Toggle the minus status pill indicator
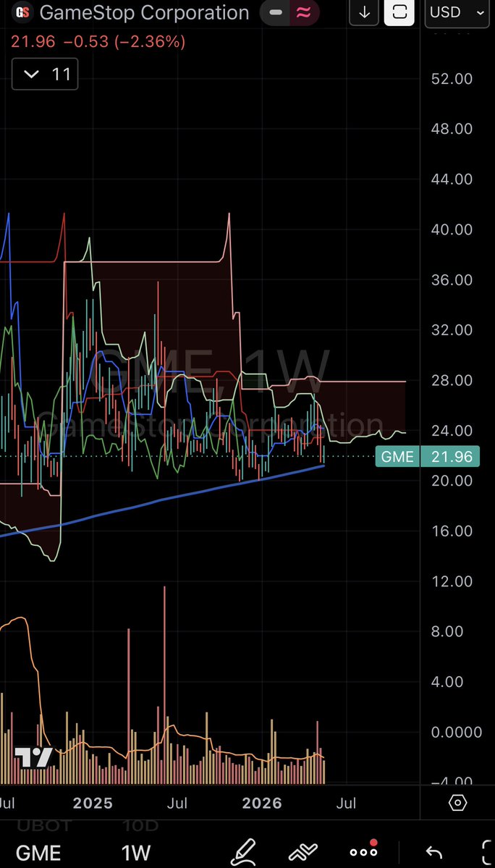Screen dimensions: 495x868 [x=277, y=13]
